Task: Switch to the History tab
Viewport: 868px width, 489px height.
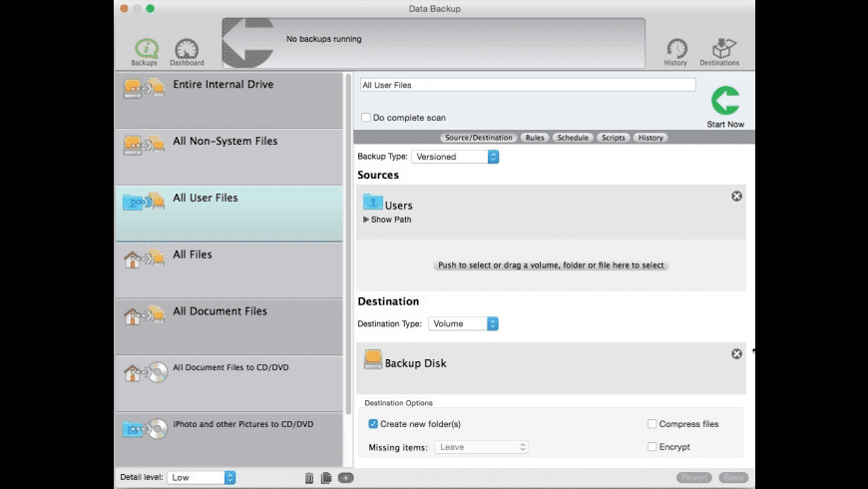Action: [x=651, y=138]
